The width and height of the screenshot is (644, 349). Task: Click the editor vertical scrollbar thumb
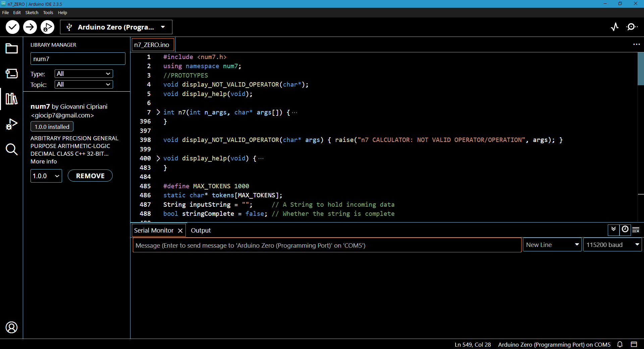(x=640, y=69)
